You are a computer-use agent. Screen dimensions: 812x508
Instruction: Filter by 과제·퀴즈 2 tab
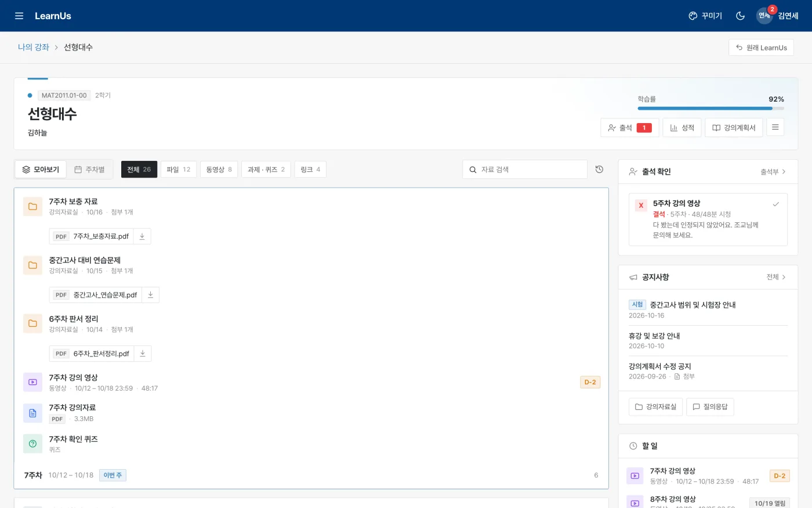[266, 170]
